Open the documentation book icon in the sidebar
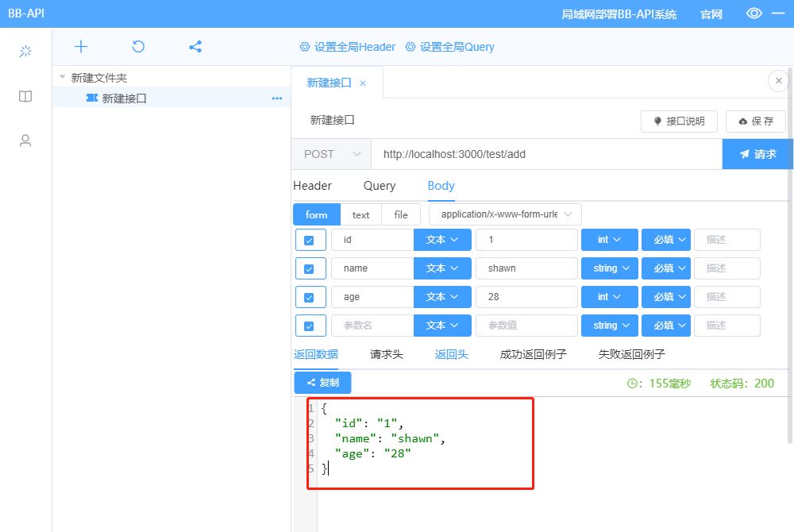 coord(25,96)
